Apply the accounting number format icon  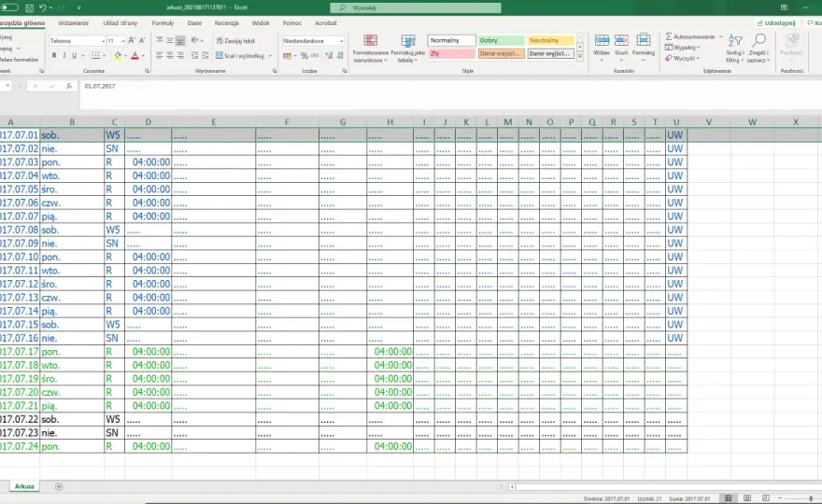[287, 56]
